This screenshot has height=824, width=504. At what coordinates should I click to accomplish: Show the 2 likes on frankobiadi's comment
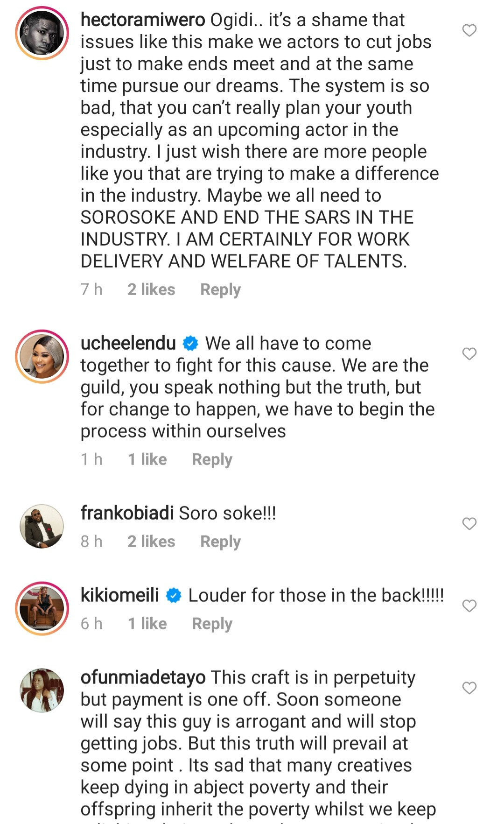[x=151, y=542]
